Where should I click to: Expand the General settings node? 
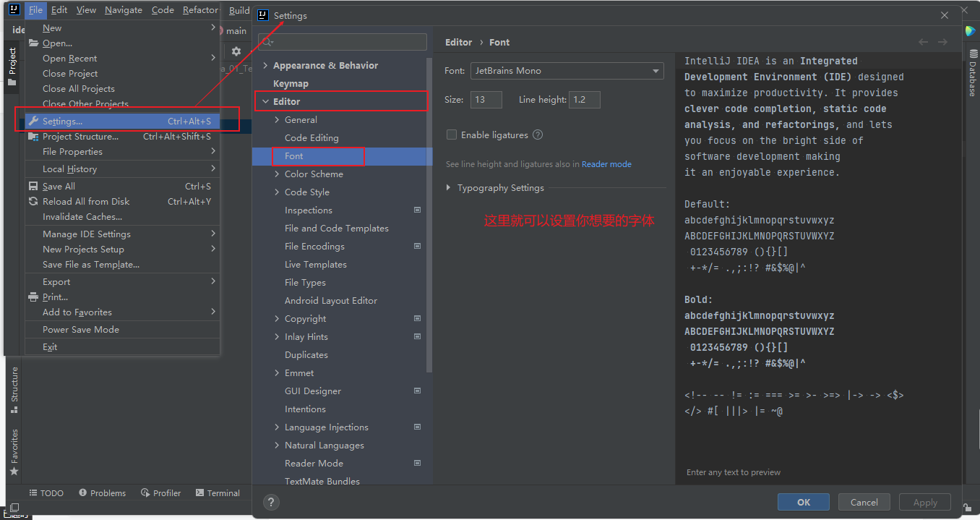click(277, 120)
